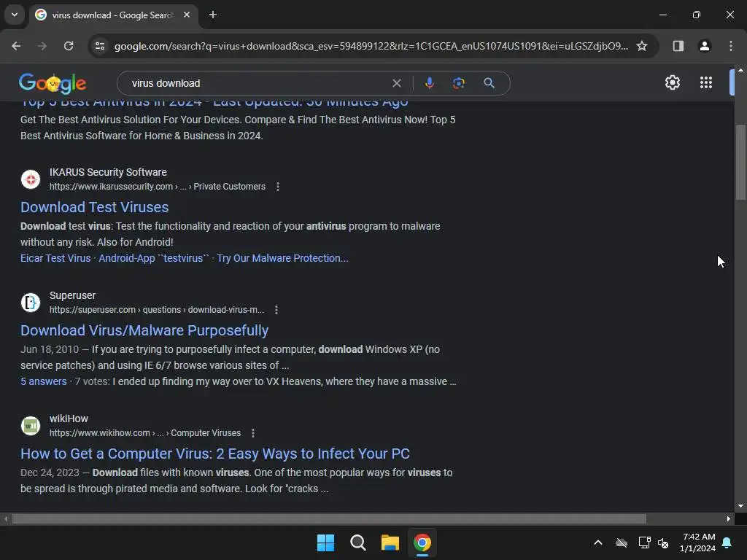Click the horizontal scroll right arrow
This screenshot has width=747, height=560.
coord(729,518)
